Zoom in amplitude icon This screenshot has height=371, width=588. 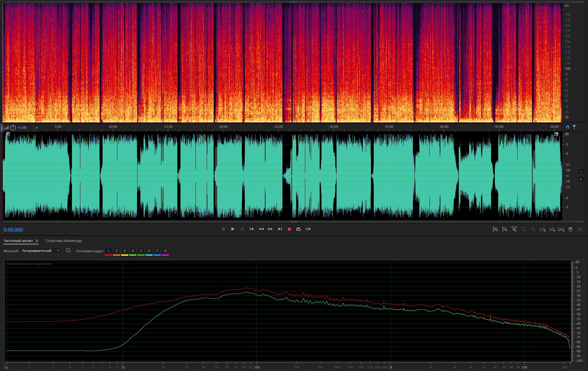tap(495, 229)
